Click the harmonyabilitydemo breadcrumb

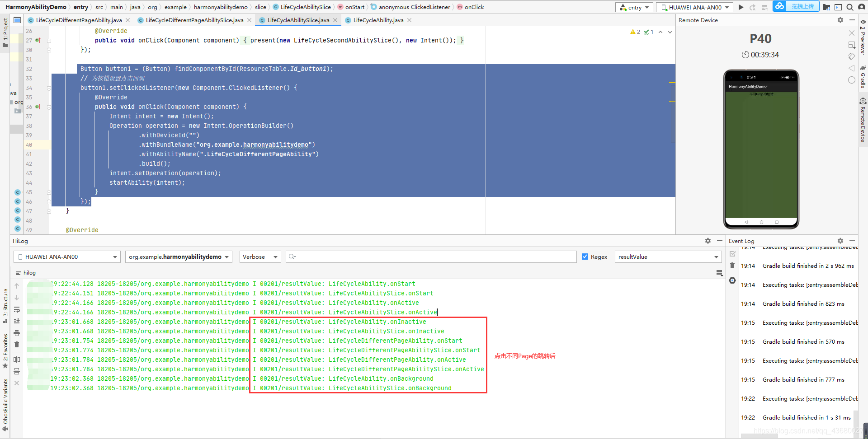point(221,7)
